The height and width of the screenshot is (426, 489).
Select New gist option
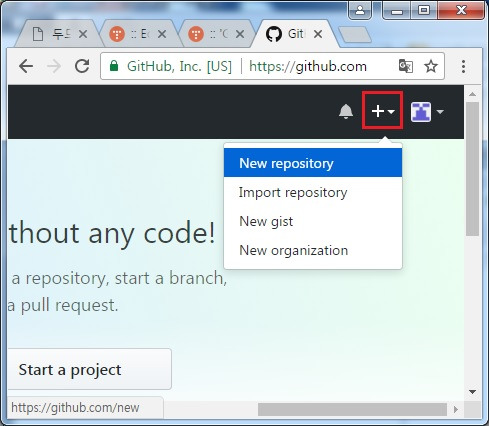tap(313, 221)
